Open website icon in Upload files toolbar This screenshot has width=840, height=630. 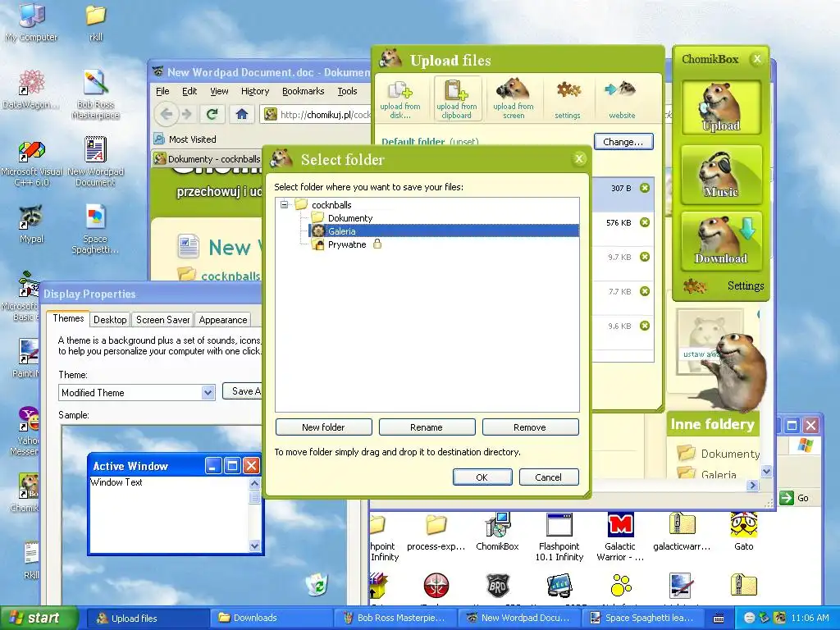click(x=622, y=99)
